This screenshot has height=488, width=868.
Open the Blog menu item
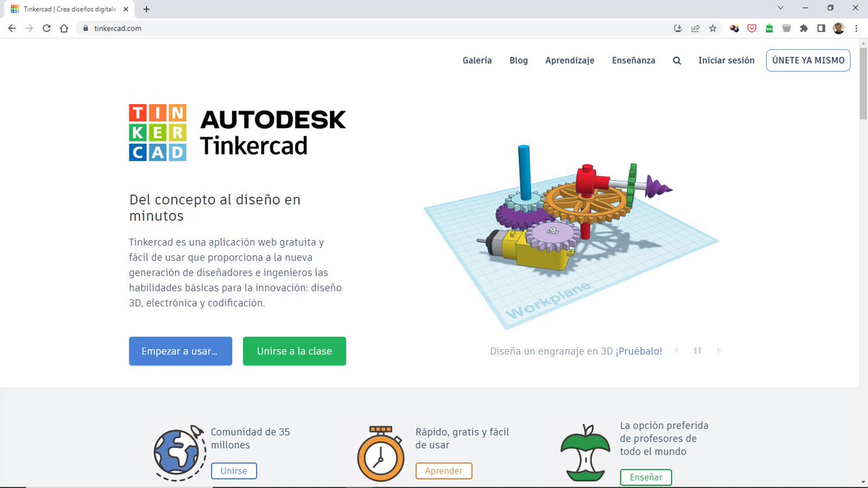(519, 61)
